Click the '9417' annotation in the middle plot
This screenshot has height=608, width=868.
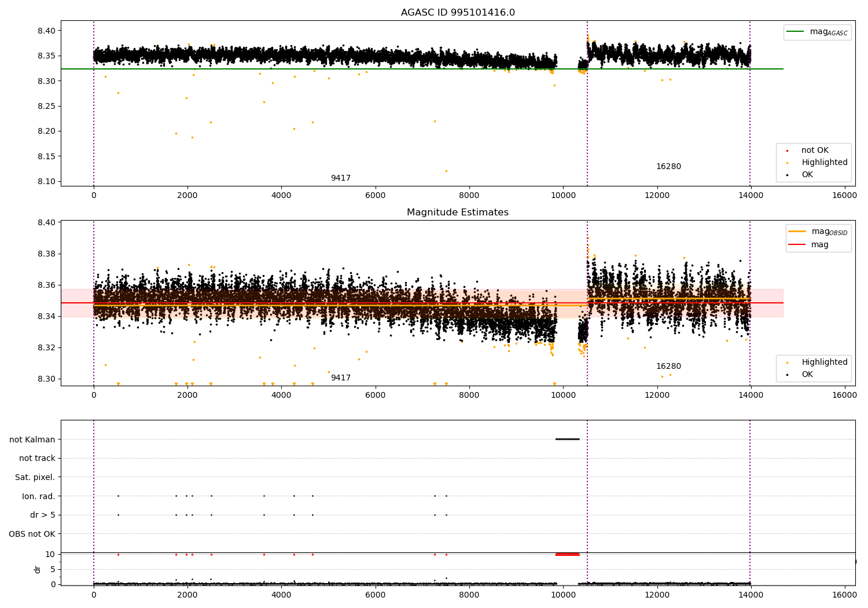pos(341,378)
